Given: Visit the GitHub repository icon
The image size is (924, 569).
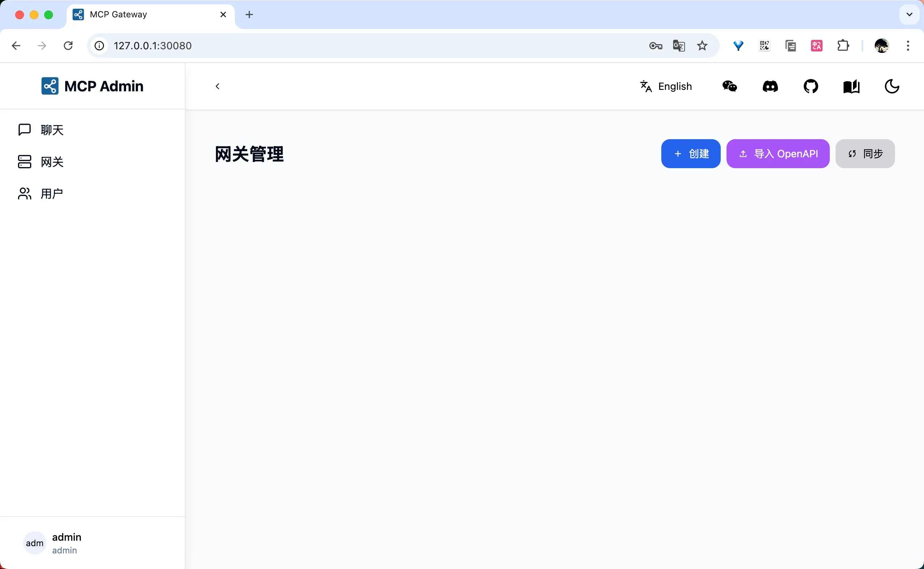Looking at the screenshot, I should coord(811,86).
